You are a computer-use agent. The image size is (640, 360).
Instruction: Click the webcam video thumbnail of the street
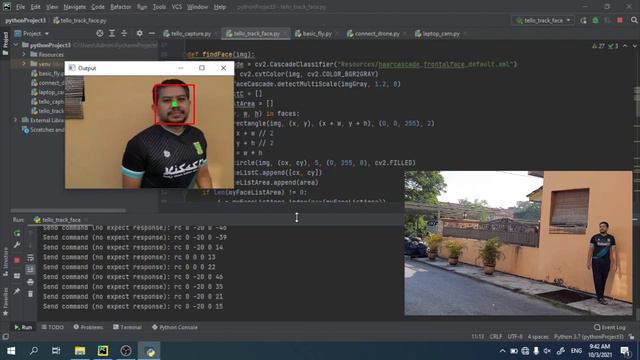[x=518, y=243]
